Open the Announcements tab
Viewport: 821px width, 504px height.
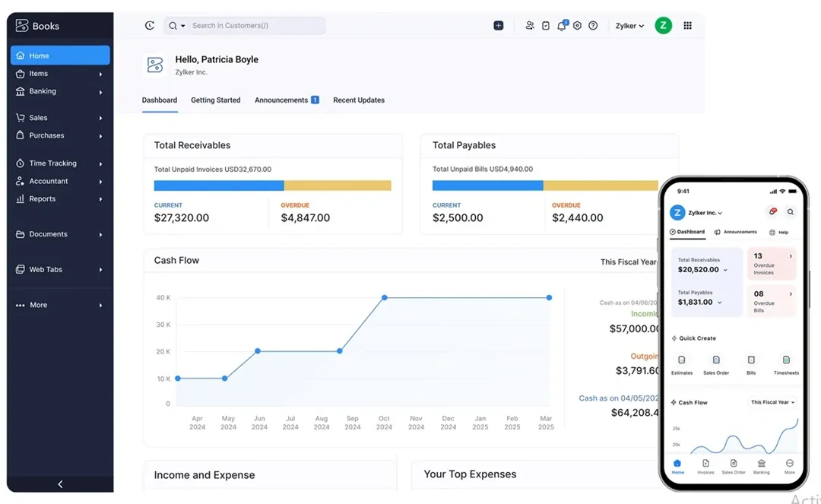287,100
